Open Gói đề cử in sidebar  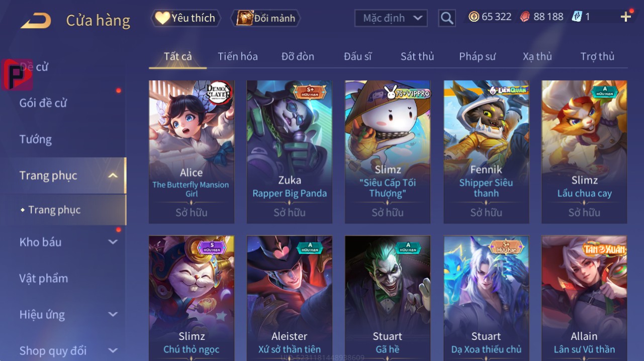coord(43,103)
